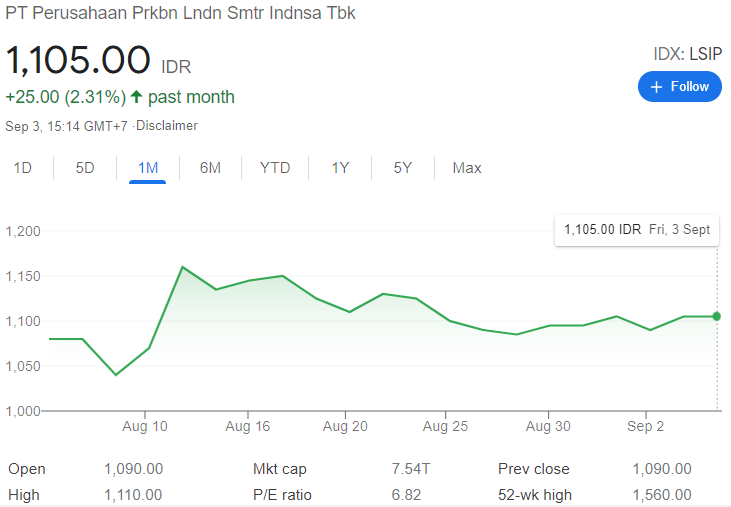Click the Mkt cap label

[278, 469]
